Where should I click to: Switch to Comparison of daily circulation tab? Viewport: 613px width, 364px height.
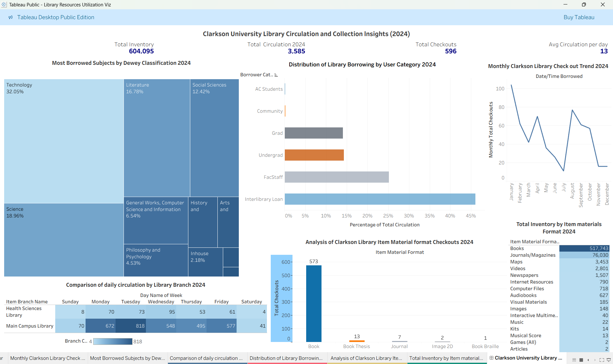(x=207, y=358)
